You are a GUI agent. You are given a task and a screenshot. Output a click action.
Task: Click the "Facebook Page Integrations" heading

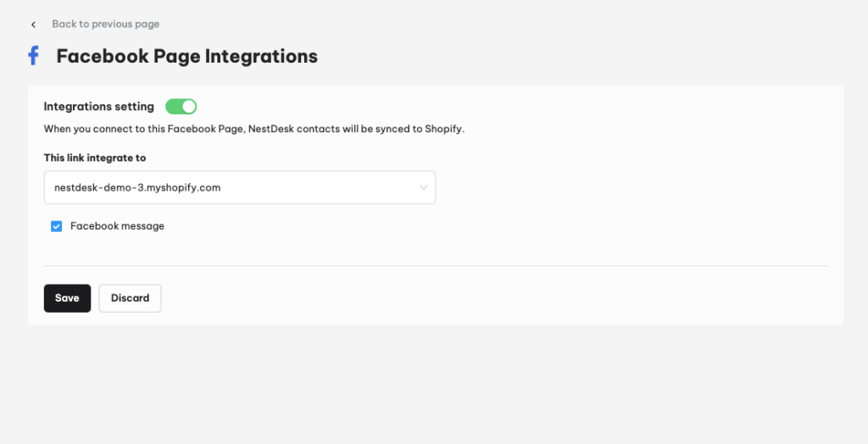click(x=187, y=56)
